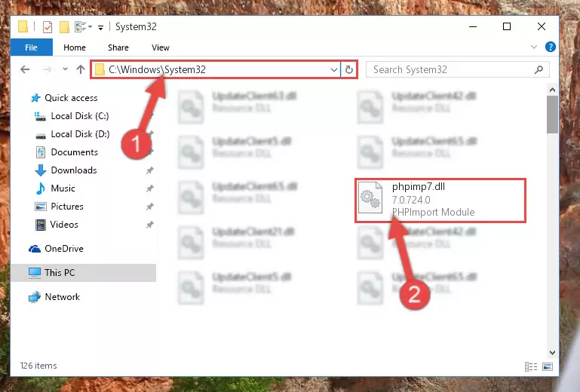Switch to the Home ribbon tab
This screenshot has height=392, width=580.
pos(75,47)
